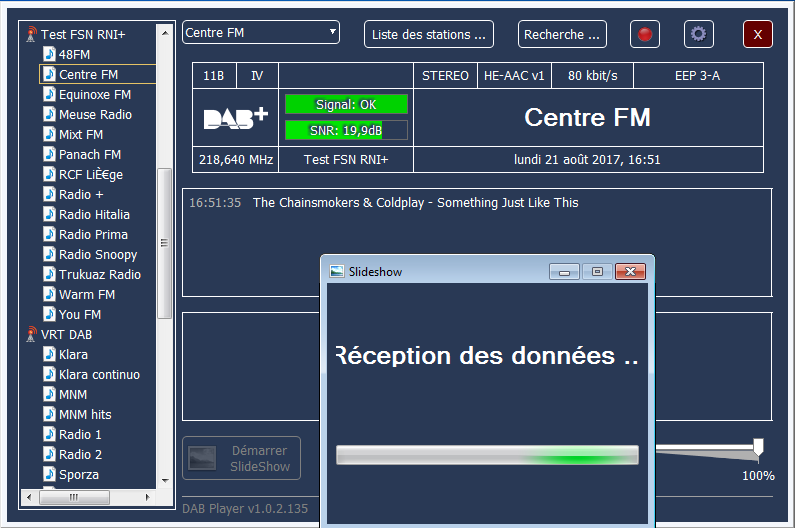Click the Sporza music note icon
Screen dimensions: 795x528
point(49,475)
